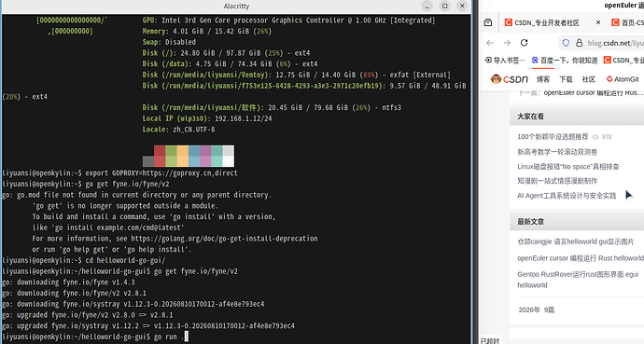The height and width of the screenshot is (344, 644).
Task: Click the 大家在看 section heading
Action: pyautogui.click(x=531, y=117)
